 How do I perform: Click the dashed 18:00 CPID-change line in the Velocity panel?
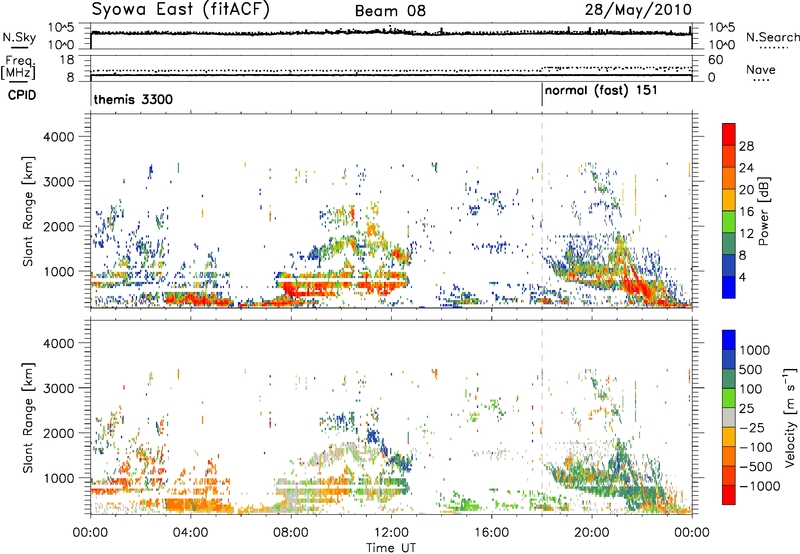tap(542, 417)
